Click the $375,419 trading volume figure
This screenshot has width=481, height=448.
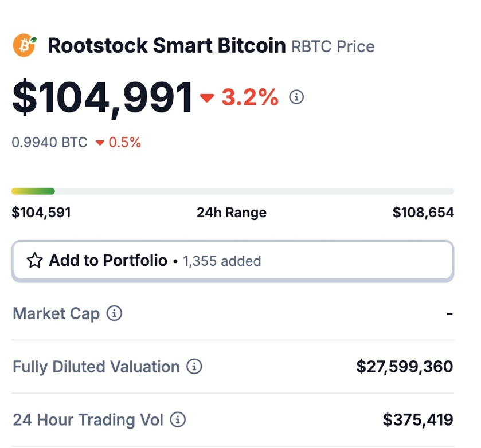[x=418, y=419]
